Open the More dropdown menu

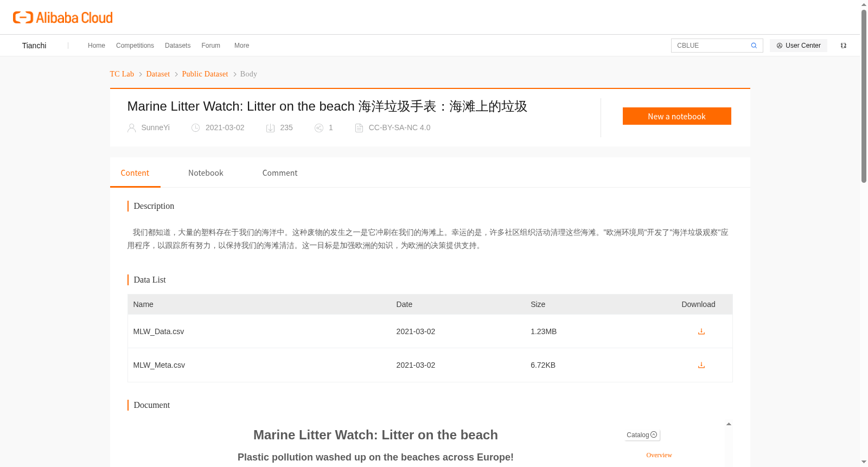pyautogui.click(x=241, y=46)
